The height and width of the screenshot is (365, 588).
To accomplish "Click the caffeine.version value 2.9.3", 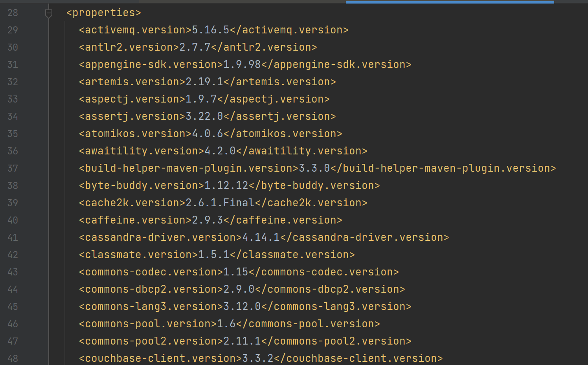I will click(208, 220).
